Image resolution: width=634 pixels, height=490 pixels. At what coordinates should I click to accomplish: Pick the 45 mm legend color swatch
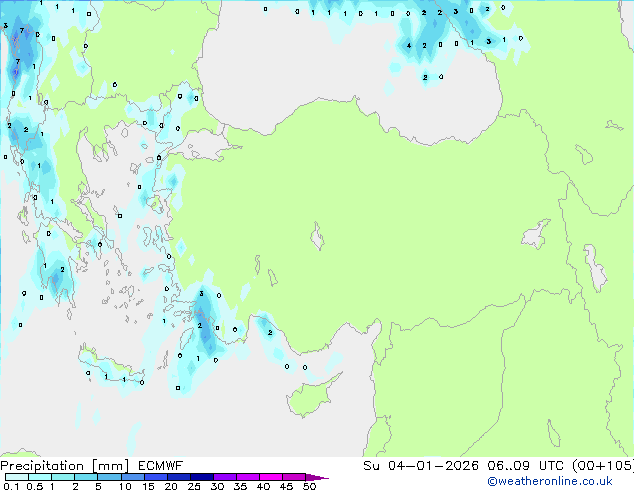pos(294,477)
